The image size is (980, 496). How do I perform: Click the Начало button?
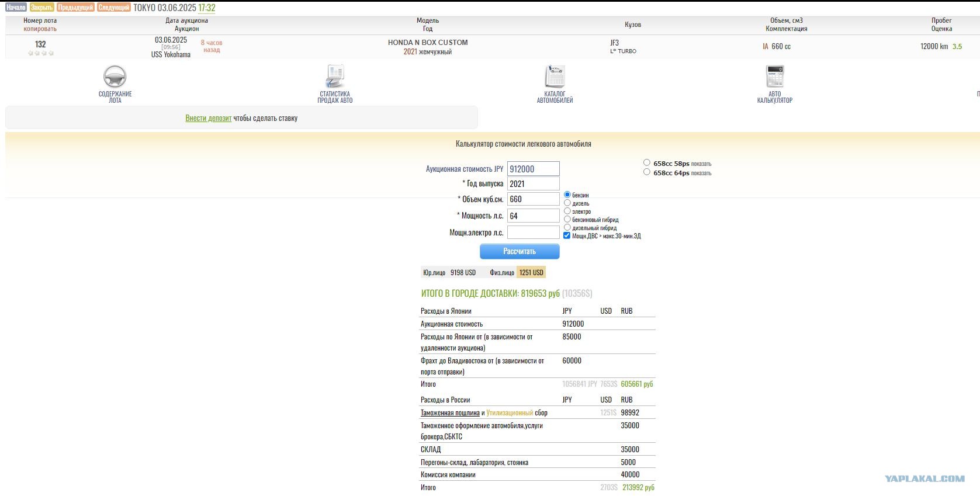pos(16,8)
